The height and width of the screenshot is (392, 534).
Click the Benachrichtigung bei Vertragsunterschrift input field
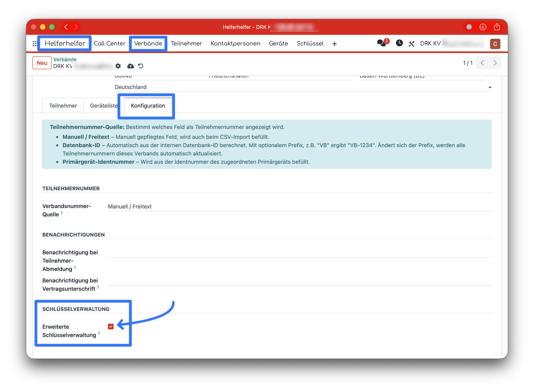tap(299, 281)
